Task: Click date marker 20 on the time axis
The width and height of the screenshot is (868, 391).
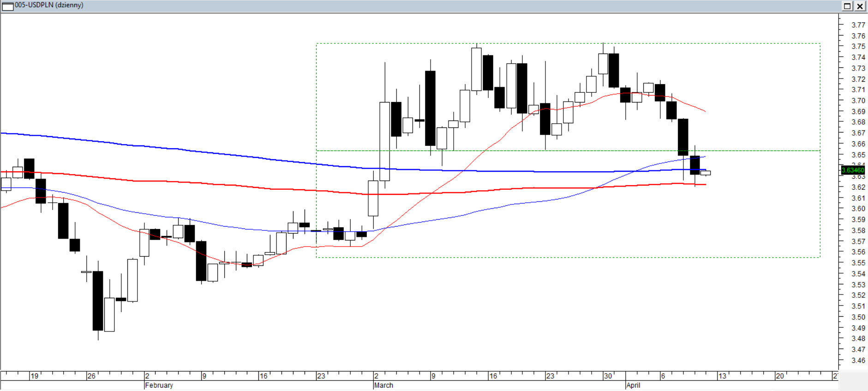Action: click(x=779, y=376)
